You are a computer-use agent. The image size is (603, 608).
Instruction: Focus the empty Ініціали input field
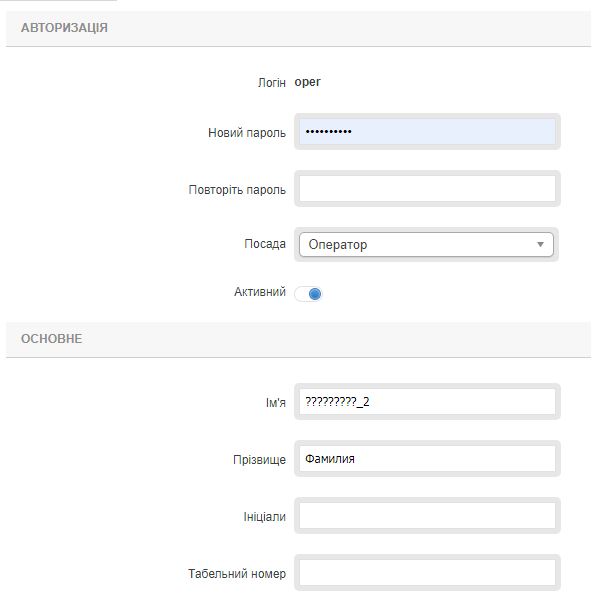[426, 516]
